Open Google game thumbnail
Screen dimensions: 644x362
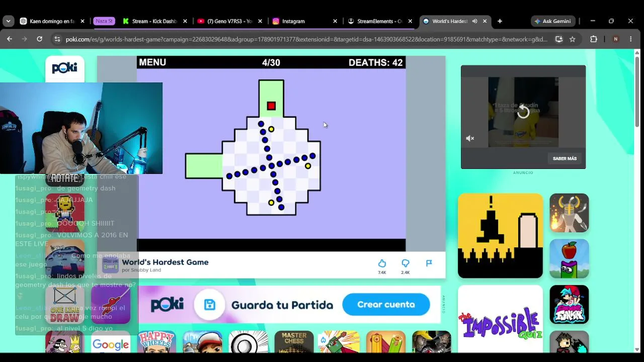click(111, 342)
